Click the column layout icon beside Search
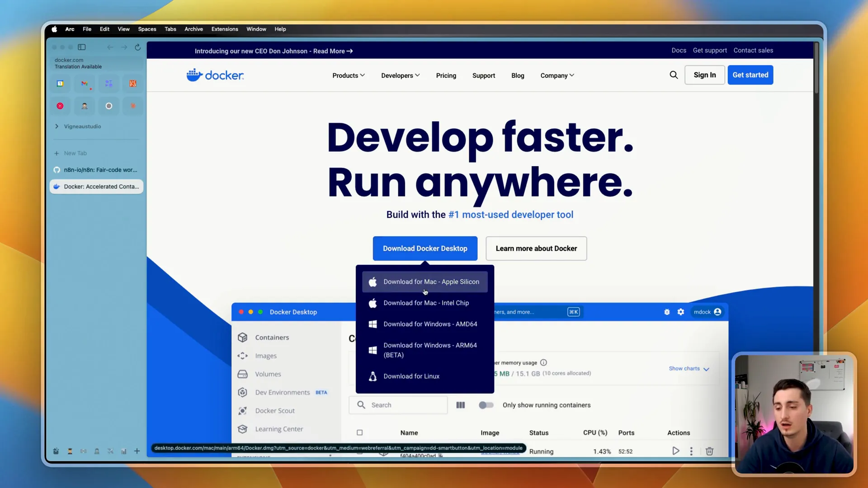868x488 pixels. (461, 405)
